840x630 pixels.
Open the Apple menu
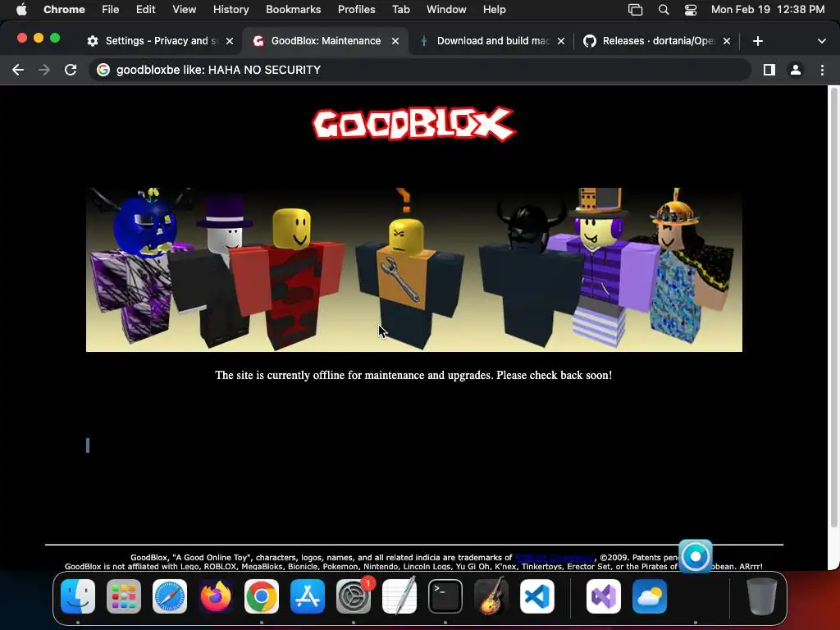21,10
